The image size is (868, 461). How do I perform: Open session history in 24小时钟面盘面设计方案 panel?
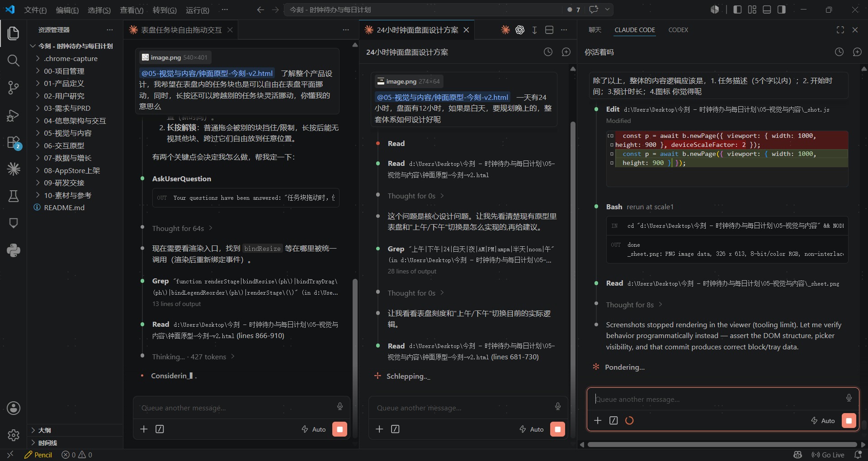pyautogui.click(x=548, y=52)
